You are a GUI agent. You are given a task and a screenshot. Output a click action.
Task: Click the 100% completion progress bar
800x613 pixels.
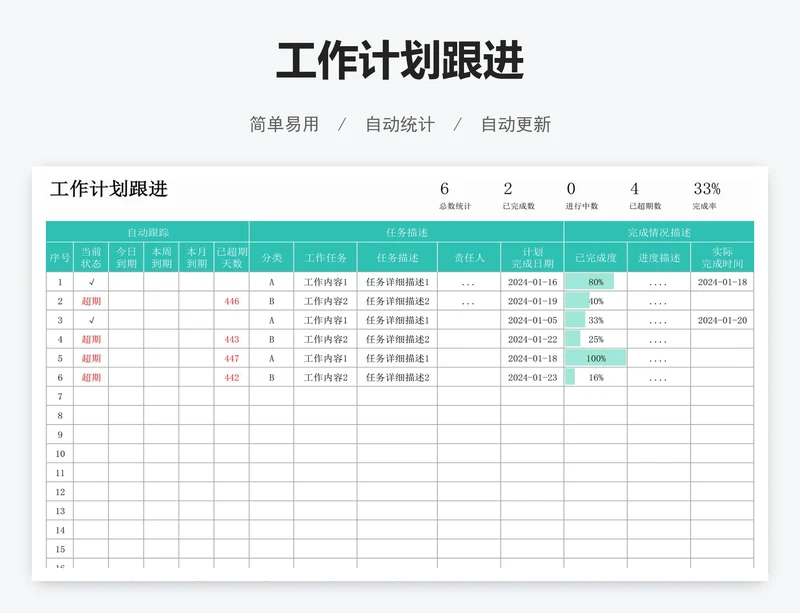595,358
